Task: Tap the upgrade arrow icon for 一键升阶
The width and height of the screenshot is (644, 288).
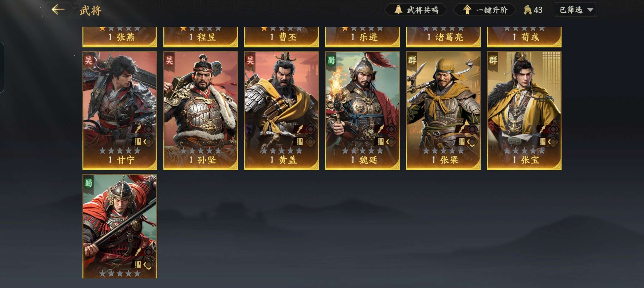Action: [467, 10]
